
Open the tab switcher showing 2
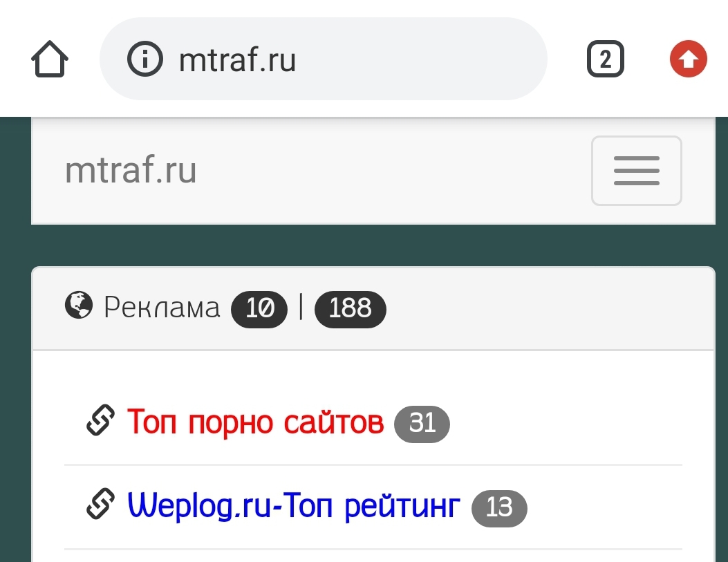[x=605, y=59]
